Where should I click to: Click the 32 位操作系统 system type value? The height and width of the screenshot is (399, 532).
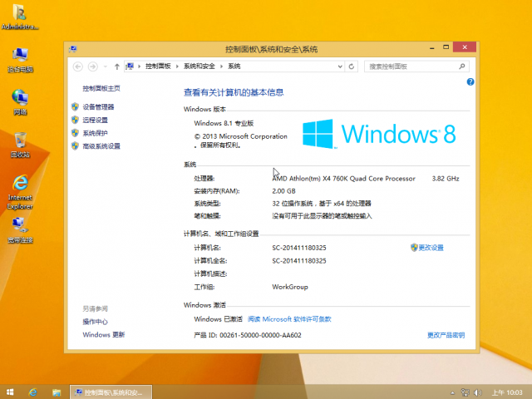click(322, 204)
